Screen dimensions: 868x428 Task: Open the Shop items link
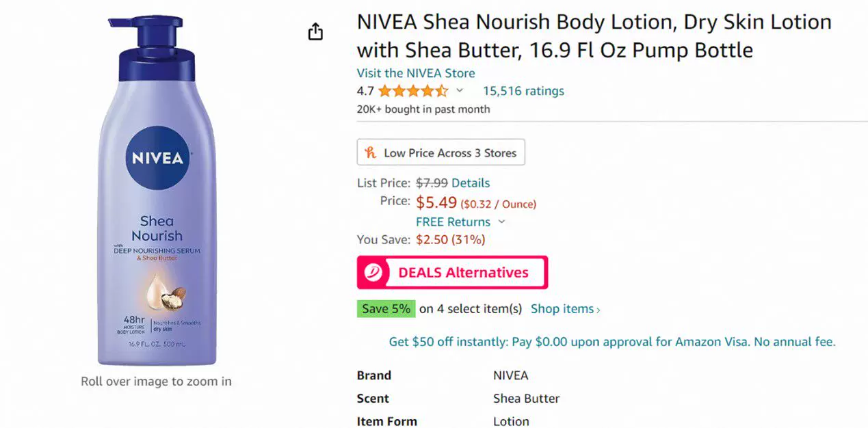pos(562,308)
